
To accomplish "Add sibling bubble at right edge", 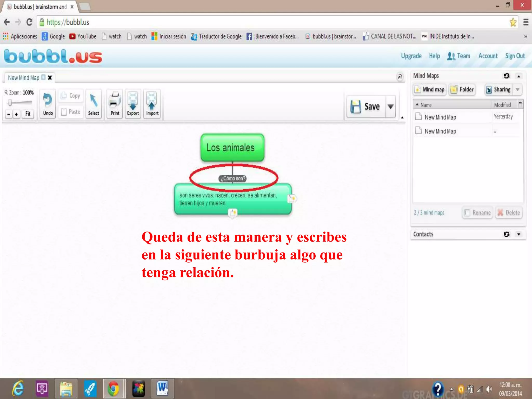I will (292, 199).
